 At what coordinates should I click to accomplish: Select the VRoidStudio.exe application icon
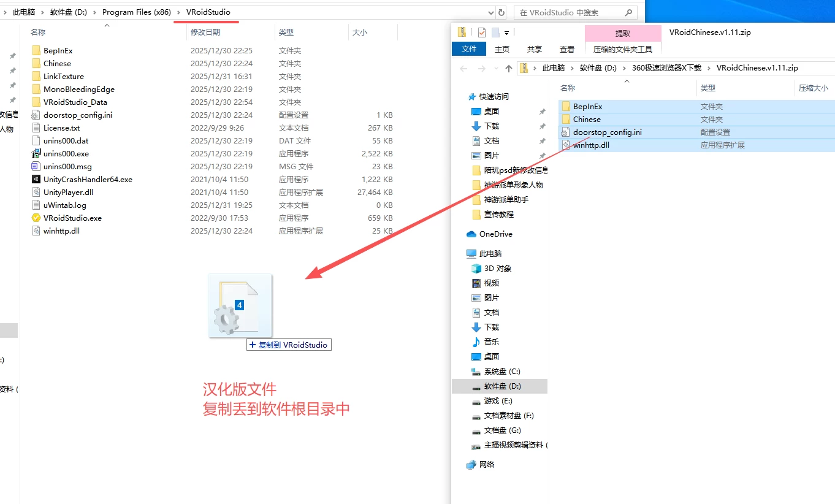pyautogui.click(x=36, y=218)
